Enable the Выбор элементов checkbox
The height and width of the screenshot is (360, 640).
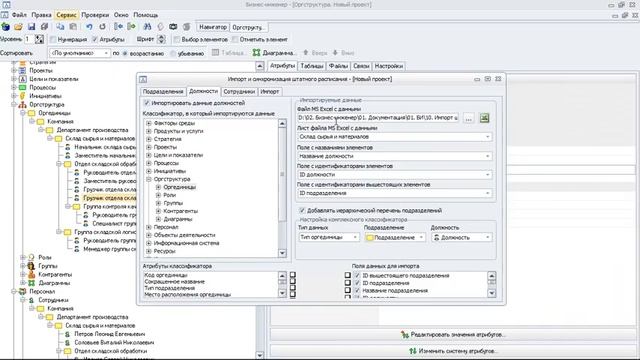[x=177, y=40]
